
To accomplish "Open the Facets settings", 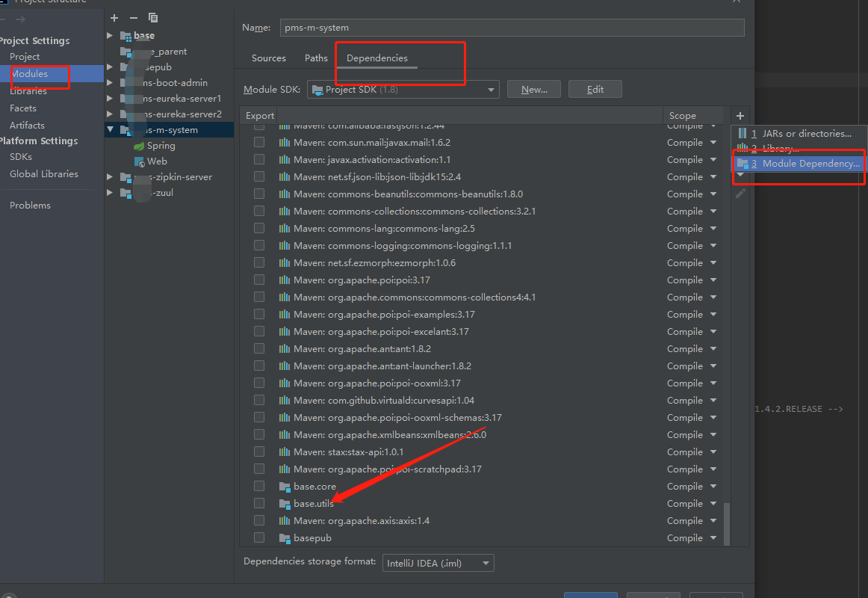I will coord(22,108).
